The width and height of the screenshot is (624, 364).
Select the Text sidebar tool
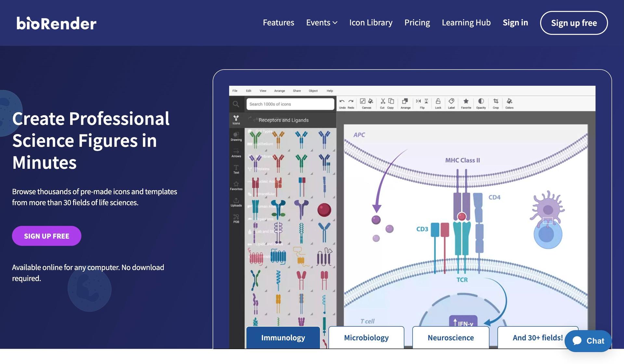click(236, 169)
